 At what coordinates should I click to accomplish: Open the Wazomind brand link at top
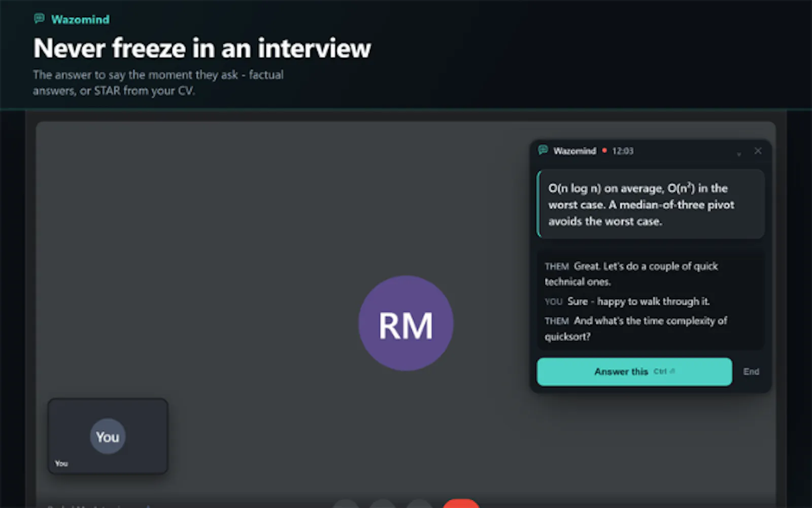80,19
